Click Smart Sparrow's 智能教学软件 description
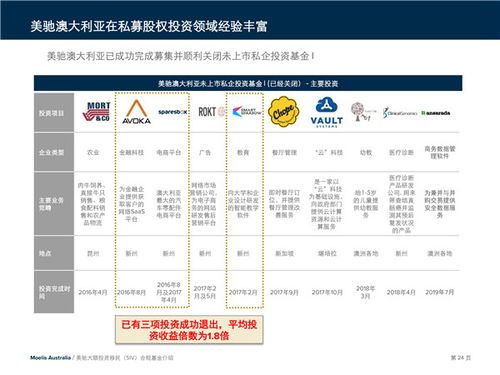 click(243, 204)
